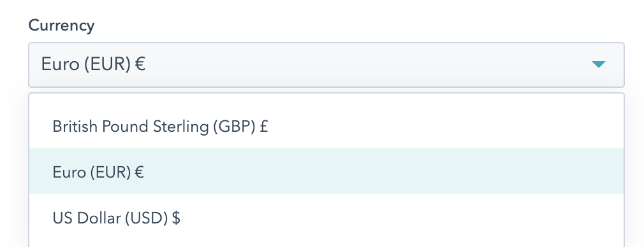Viewport: 644px width, 247px height.
Task: Click the words British Pound Sterling
Action: coord(131,127)
